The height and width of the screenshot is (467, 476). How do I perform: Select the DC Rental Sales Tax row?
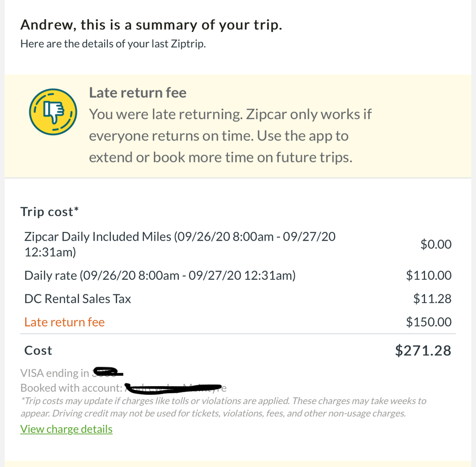click(78, 299)
